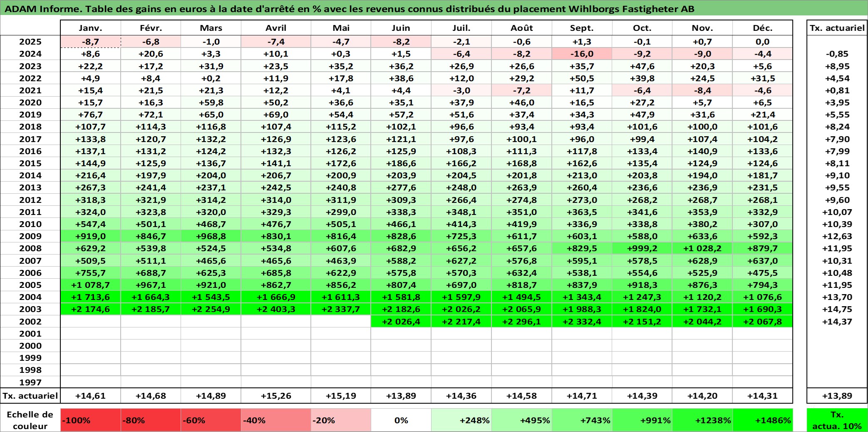868x432 pixels.
Task: Click the +277,6 cell for Juin 2013
Action: click(401, 187)
